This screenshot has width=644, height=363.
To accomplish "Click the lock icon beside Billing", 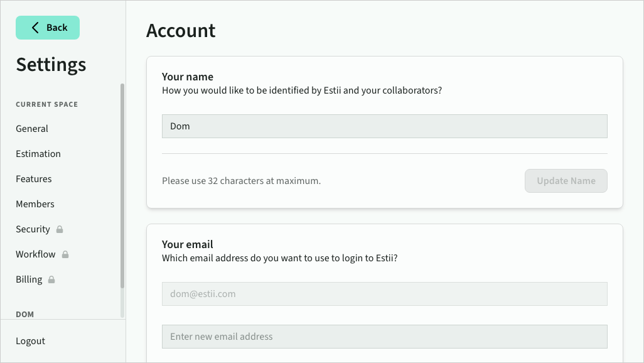I will pos(51,279).
